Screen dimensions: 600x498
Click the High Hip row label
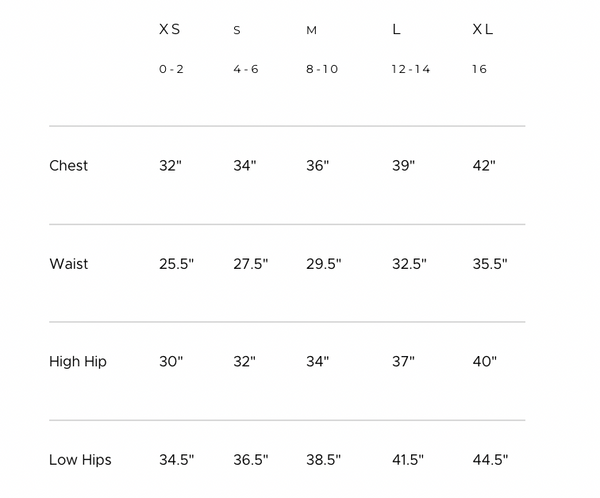pos(78,362)
